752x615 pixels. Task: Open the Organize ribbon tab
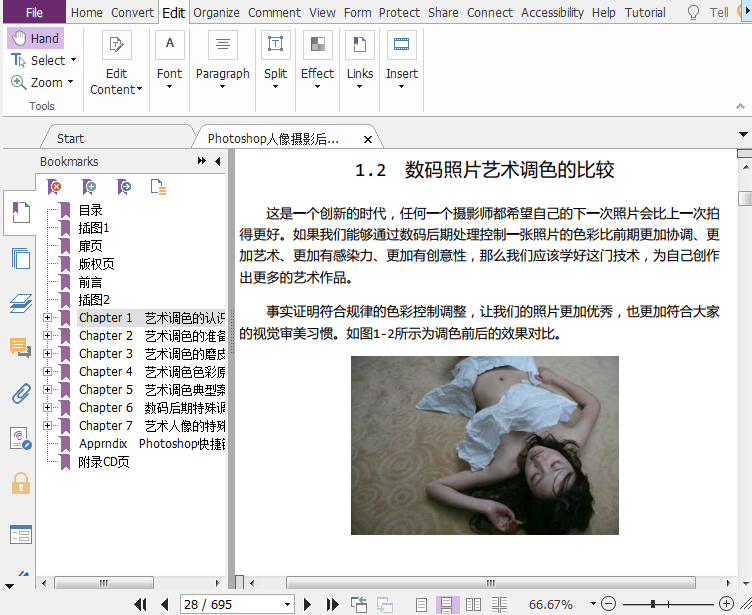[x=216, y=13]
